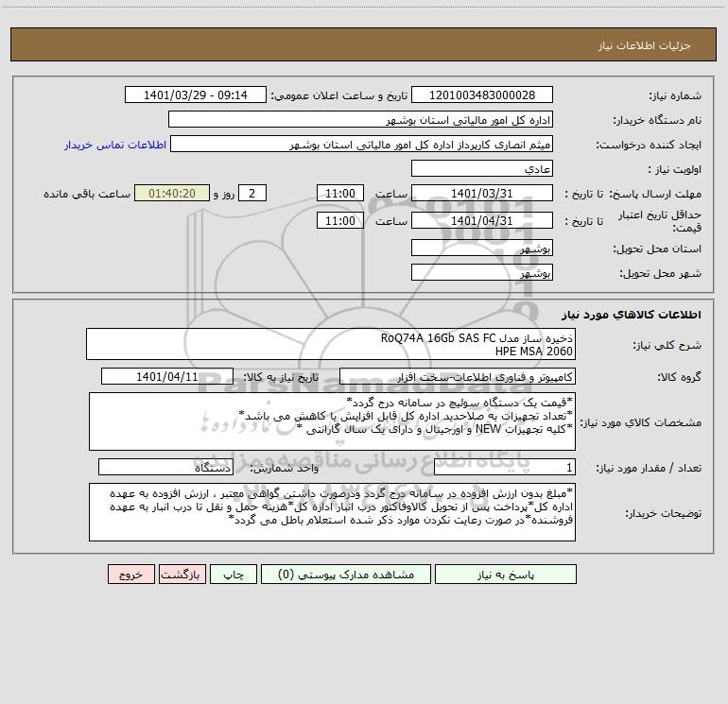Click the ساعت باقی مانده text
Viewport: 728px width, 704px height.
pyautogui.click(x=87, y=194)
